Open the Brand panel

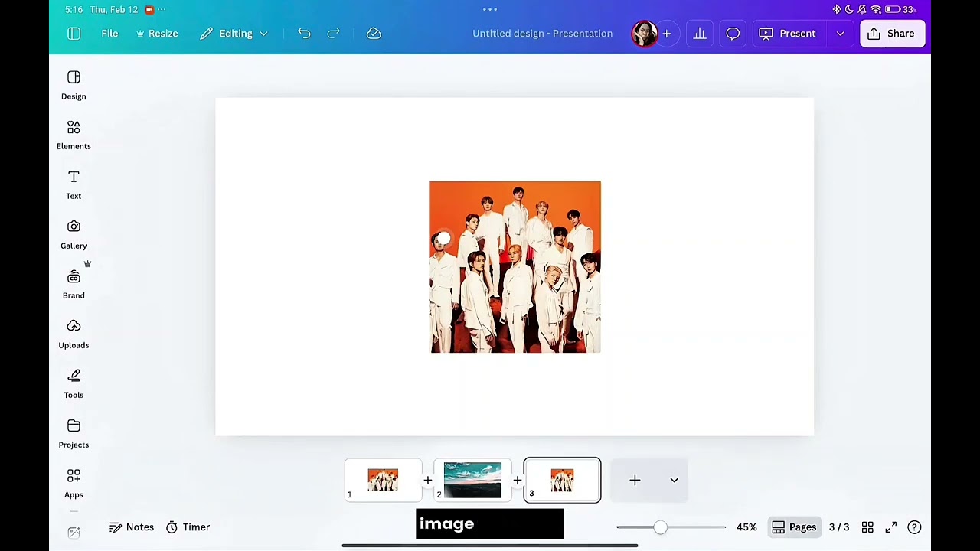click(73, 285)
